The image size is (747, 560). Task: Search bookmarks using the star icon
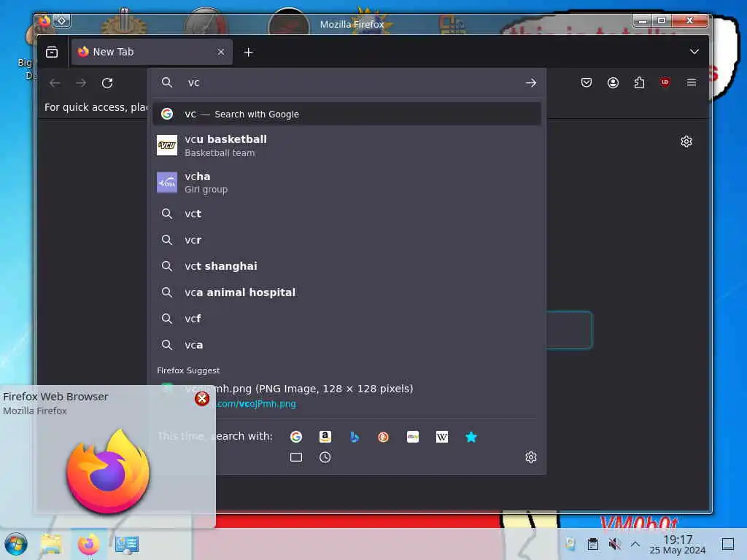click(471, 437)
